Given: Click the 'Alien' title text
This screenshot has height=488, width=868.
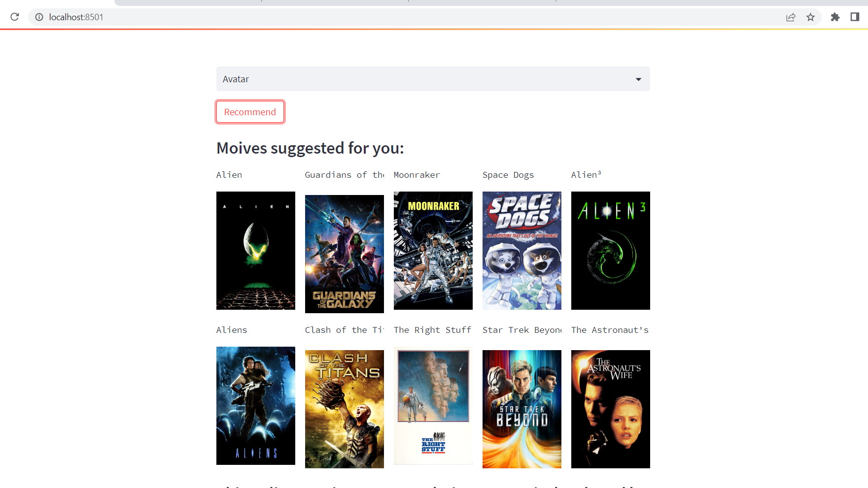Looking at the screenshot, I should point(229,175).
